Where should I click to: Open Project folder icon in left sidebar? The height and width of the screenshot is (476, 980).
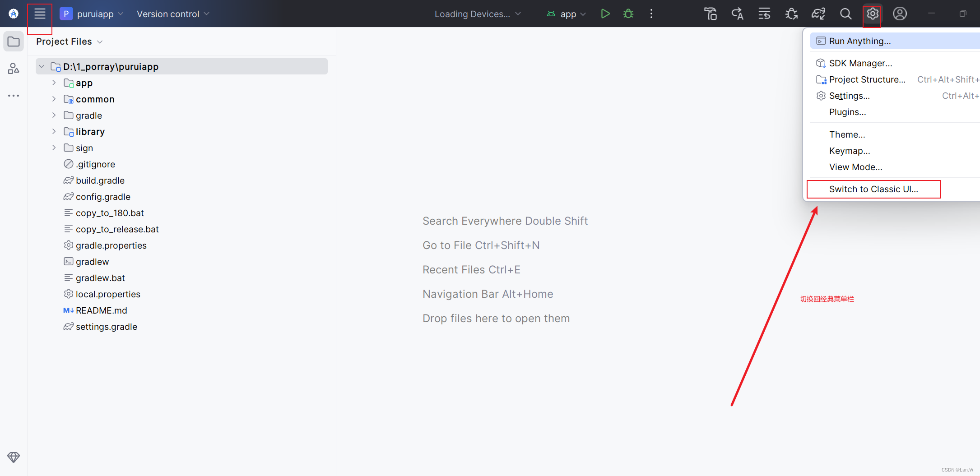click(13, 41)
